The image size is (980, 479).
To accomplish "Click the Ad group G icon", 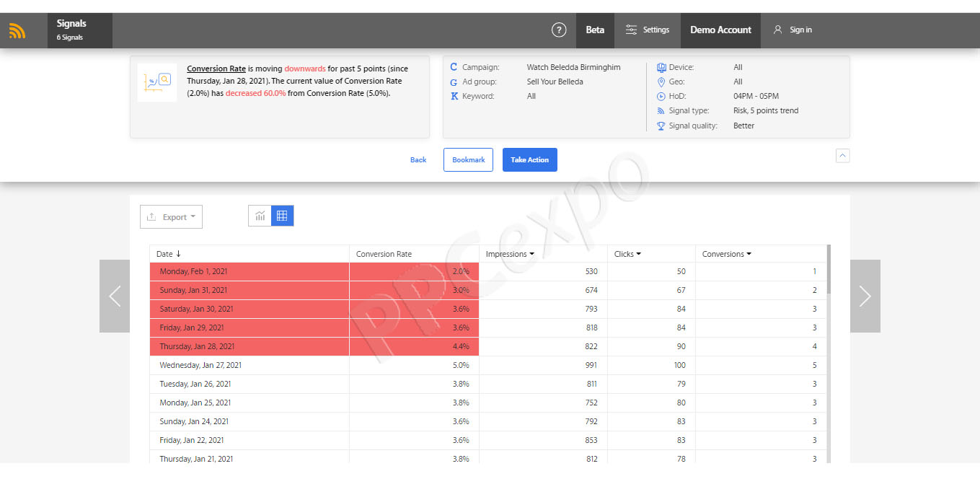I will pos(454,82).
